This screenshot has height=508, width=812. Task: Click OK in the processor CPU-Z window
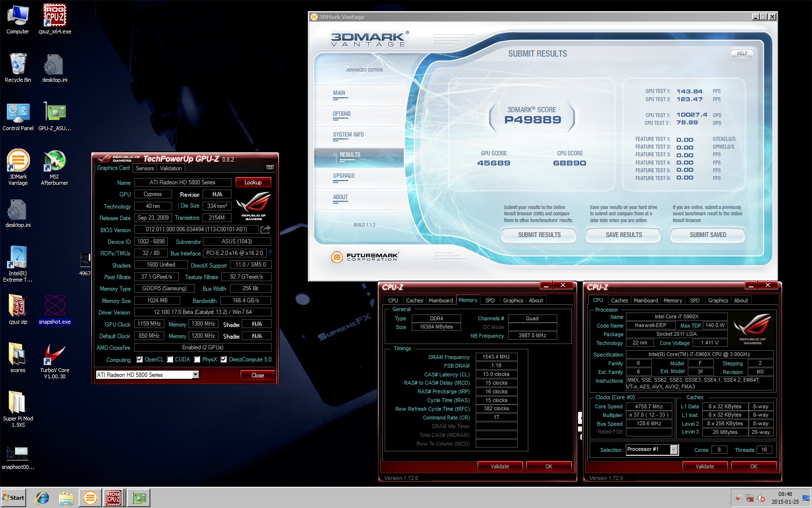tap(754, 466)
